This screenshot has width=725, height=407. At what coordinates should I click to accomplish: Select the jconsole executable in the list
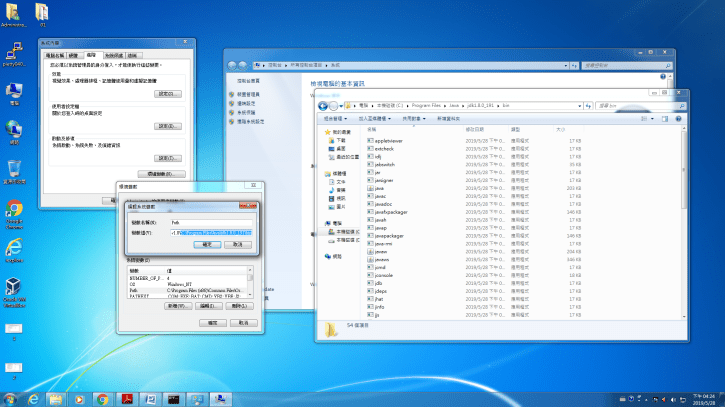click(x=383, y=275)
